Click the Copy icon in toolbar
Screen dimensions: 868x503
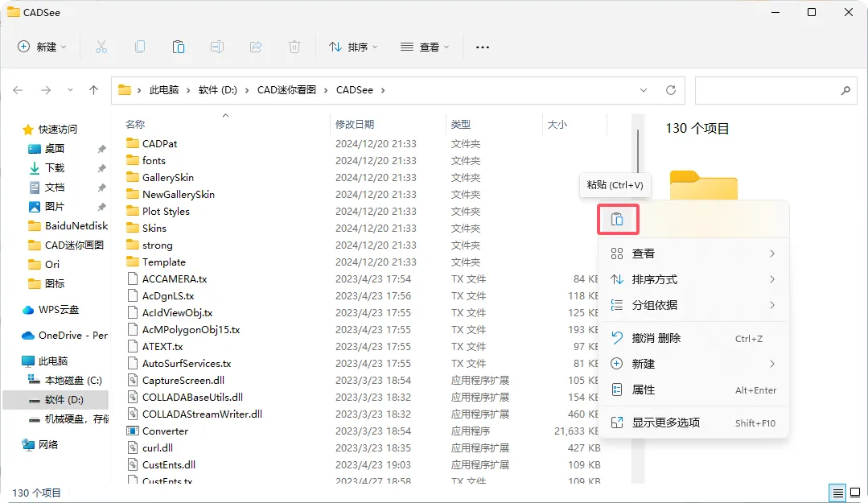point(140,47)
